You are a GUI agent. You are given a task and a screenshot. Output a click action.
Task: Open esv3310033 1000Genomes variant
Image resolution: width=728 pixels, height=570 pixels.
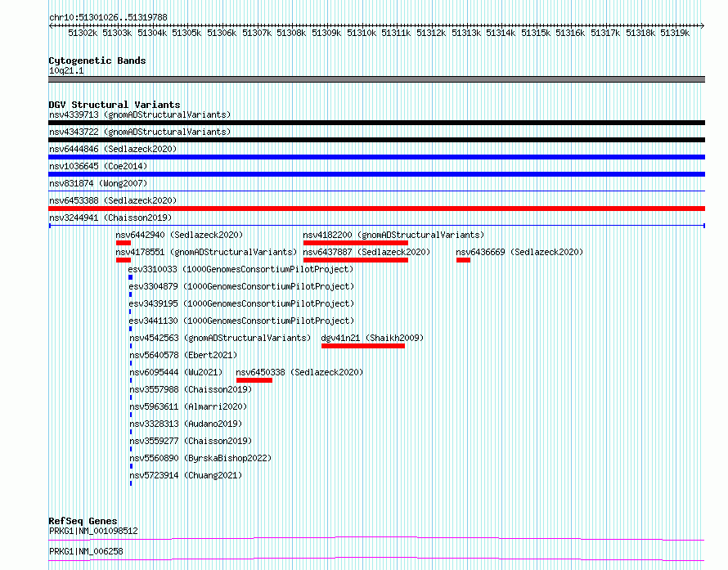coord(240,269)
